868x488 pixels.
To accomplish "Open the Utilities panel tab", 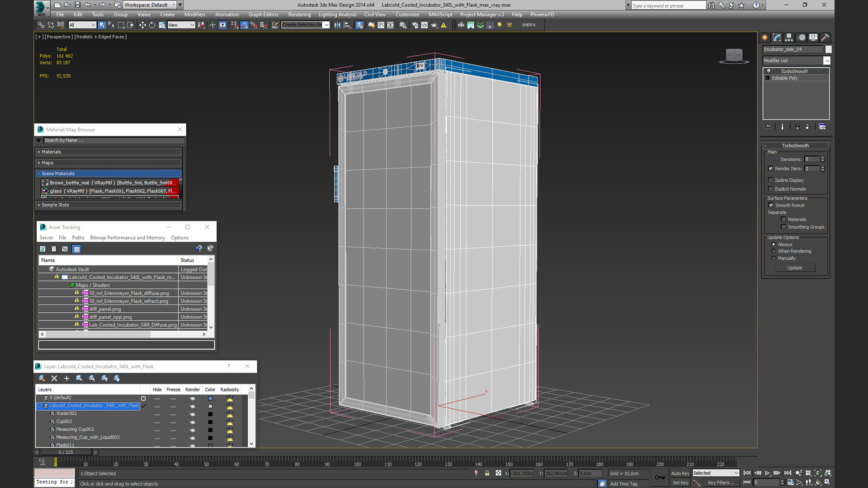I will click(826, 38).
